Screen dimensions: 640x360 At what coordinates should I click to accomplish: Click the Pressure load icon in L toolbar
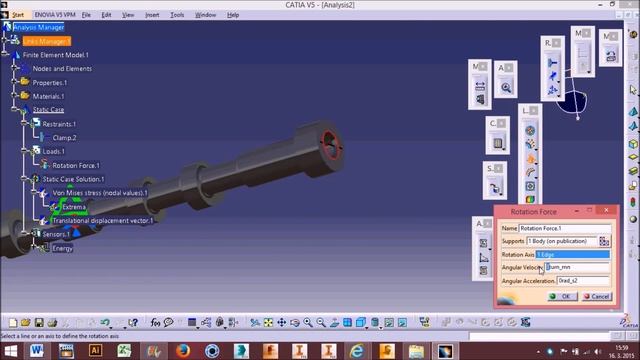[530, 131]
